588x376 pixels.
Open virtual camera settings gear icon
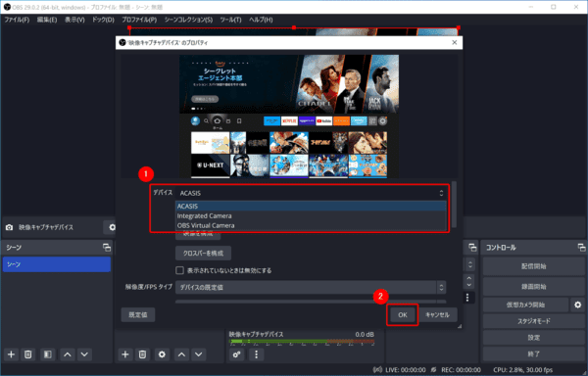(x=577, y=305)
